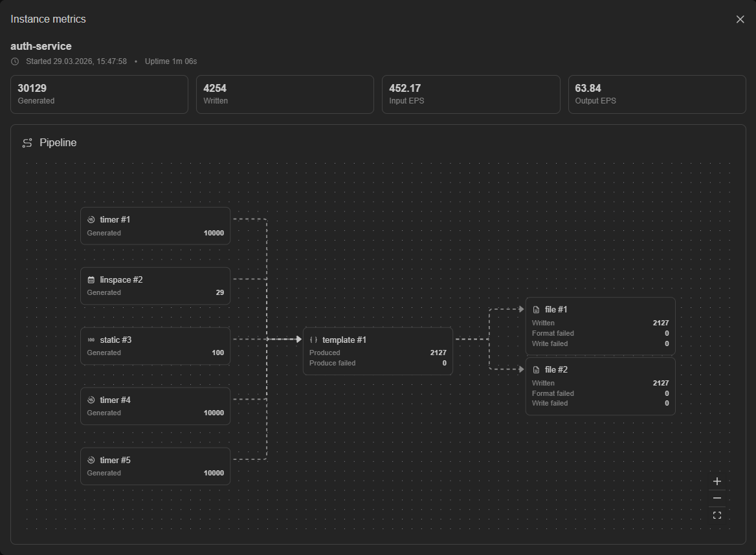Click file #1 Format failed label

[553, 333]
